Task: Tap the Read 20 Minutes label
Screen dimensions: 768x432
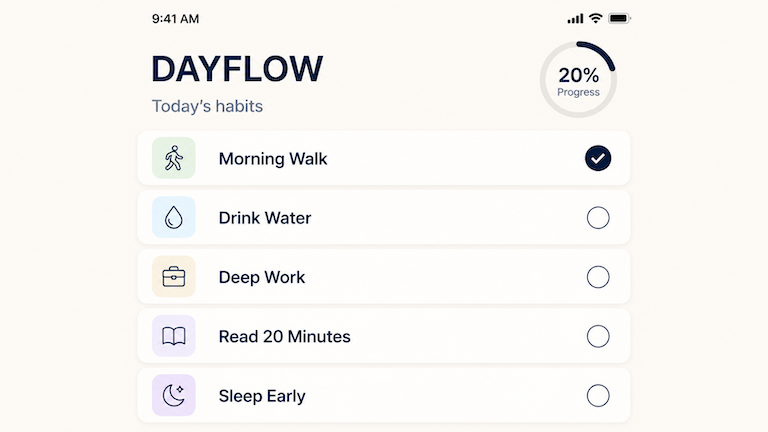Action: pyautogui.click(x=285, y=337)
